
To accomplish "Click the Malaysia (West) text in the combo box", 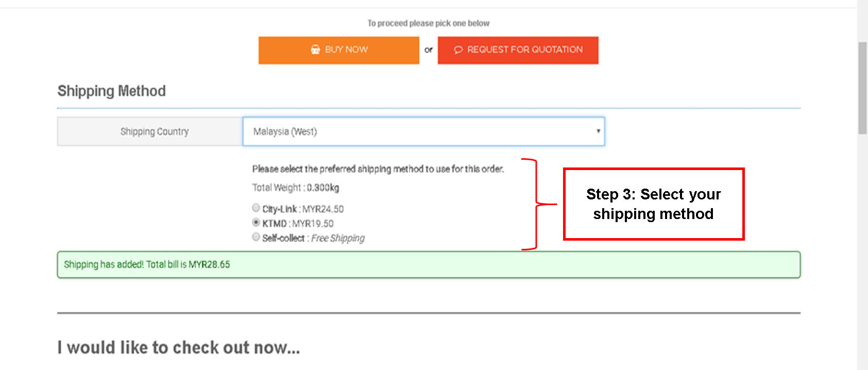I will tap(285, 131).
